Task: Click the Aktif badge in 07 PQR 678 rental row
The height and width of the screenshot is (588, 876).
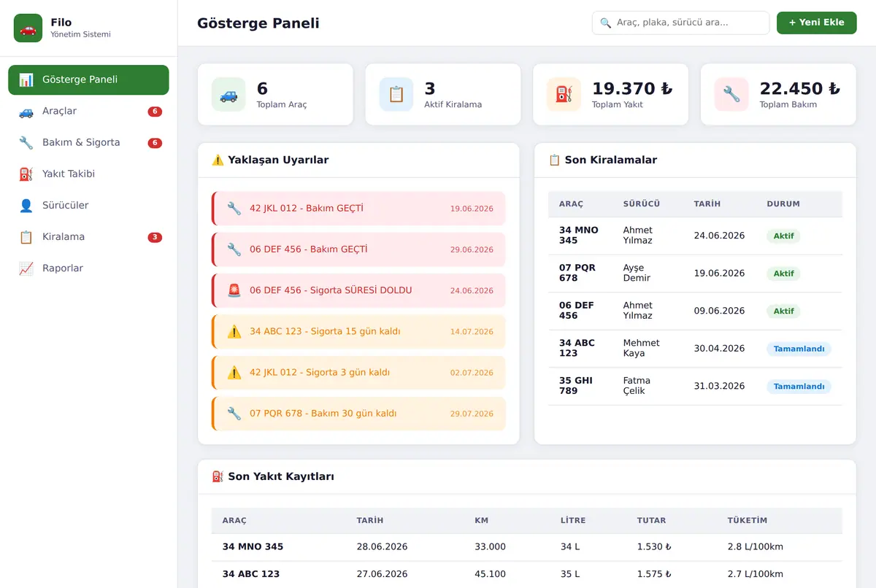Action: (783, 274)
